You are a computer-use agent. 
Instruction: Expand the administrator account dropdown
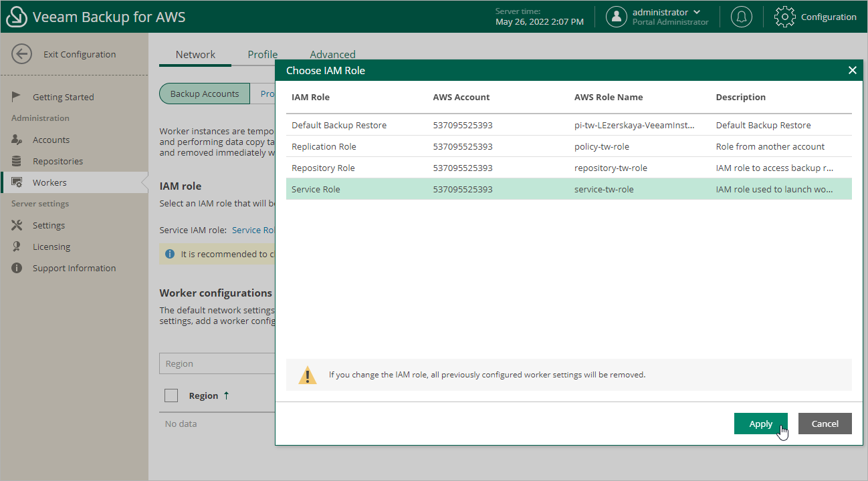pyautogui.click(x=697, y=12)
